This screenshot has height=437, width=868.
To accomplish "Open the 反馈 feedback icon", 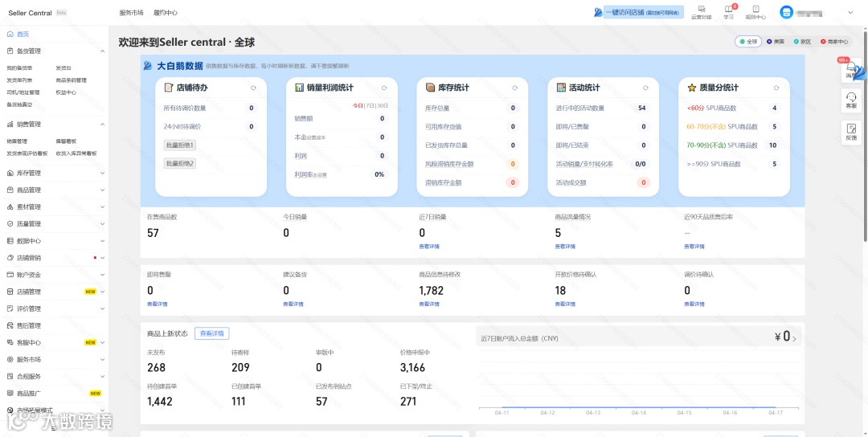I will click(x=851, y=129).
